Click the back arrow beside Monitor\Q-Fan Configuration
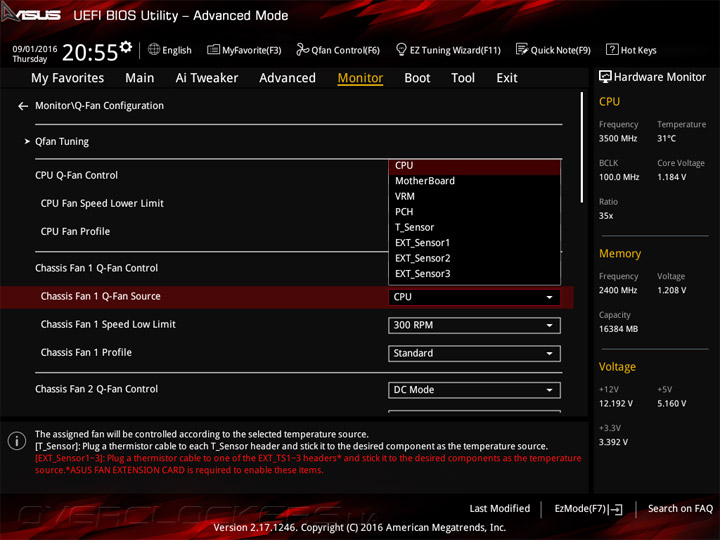This screenshot has height=540, width=720. [23, 106]
